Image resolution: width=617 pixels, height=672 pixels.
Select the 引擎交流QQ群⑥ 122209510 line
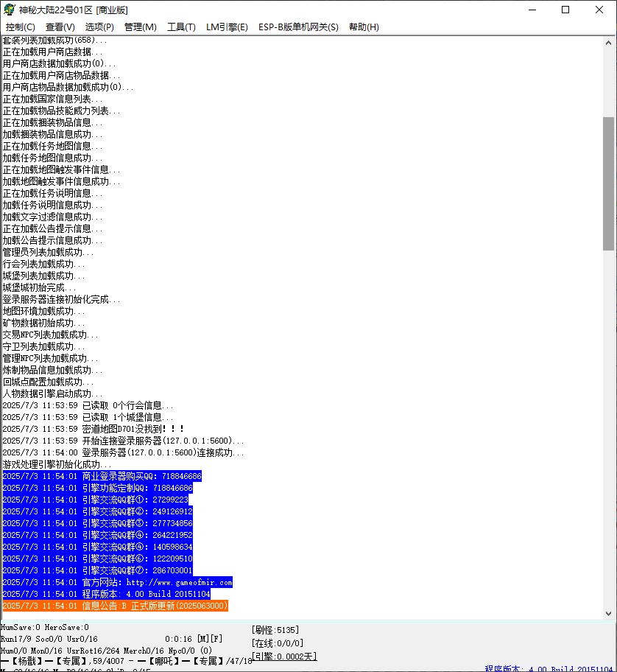pyautogui.click(x=98, y=559)
